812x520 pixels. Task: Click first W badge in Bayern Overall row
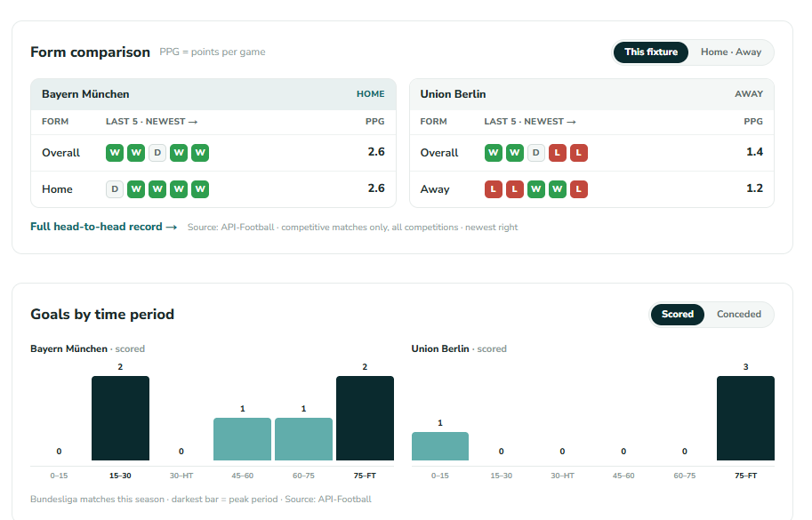(x=115, y=153)
